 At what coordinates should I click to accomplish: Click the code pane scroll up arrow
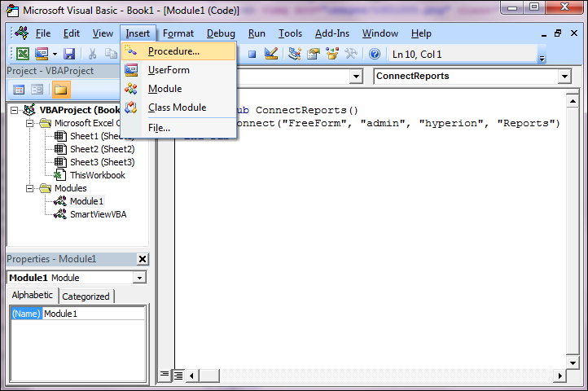(573, 101)
